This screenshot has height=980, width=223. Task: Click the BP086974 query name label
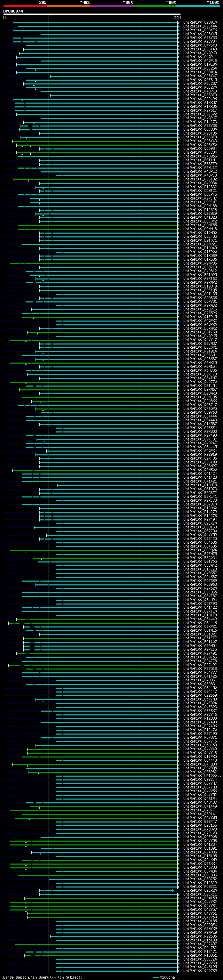click(13, 11)
